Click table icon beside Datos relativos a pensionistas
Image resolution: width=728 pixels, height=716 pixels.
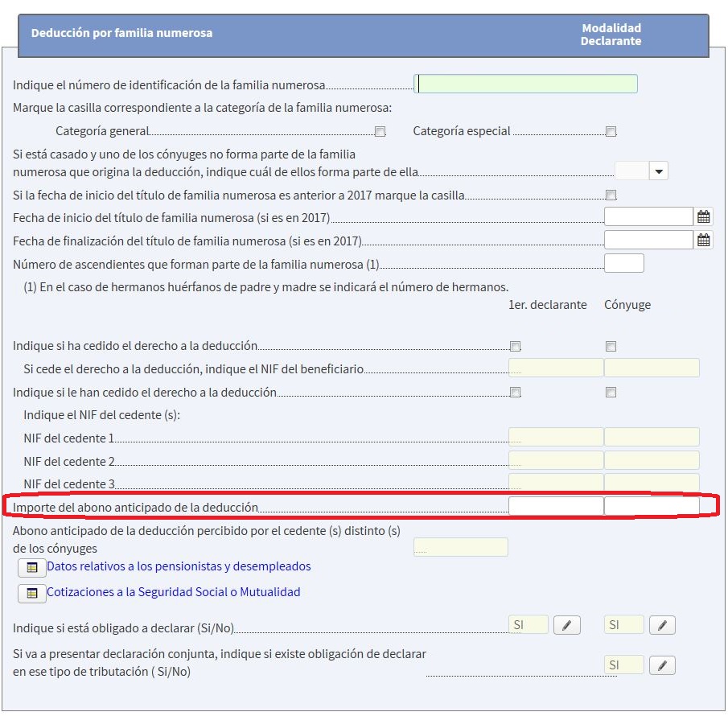31,568
